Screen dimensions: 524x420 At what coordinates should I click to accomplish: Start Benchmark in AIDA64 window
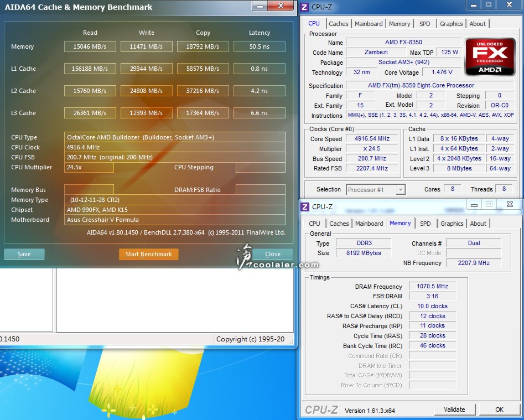click(x=148, y=255)
